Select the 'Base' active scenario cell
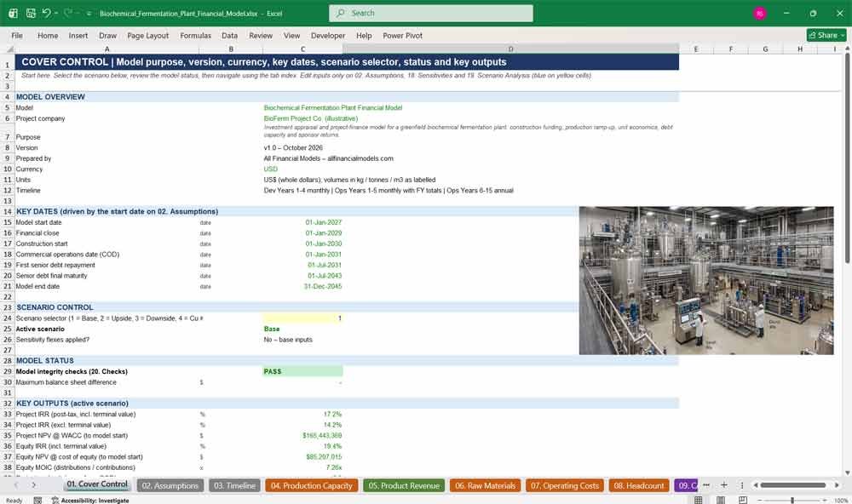Image resolution: width=852 pixels, height=504 pixels. [x=303, y=329]
